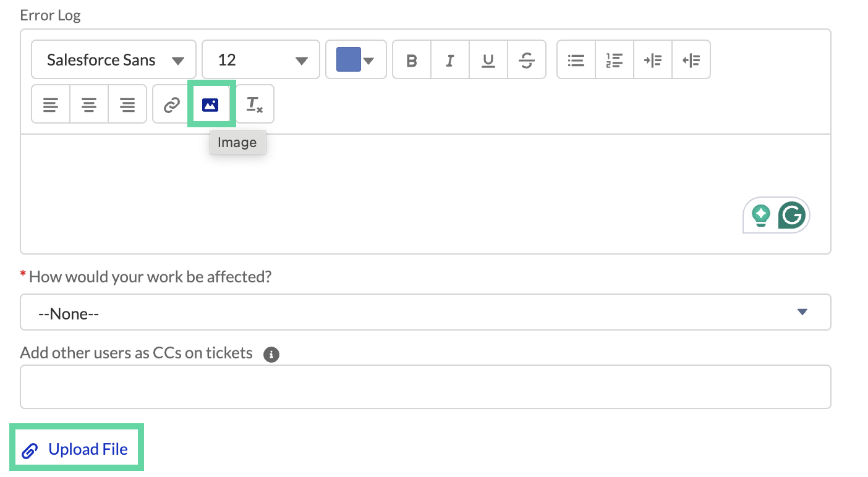Open the font size 12 dropdown

(x=260, y=59)
